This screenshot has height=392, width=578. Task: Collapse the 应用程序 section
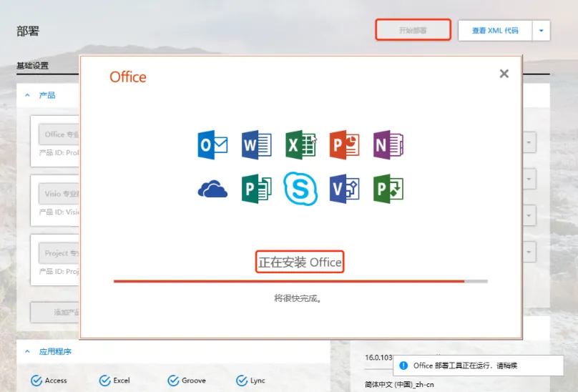pos(27,351)
